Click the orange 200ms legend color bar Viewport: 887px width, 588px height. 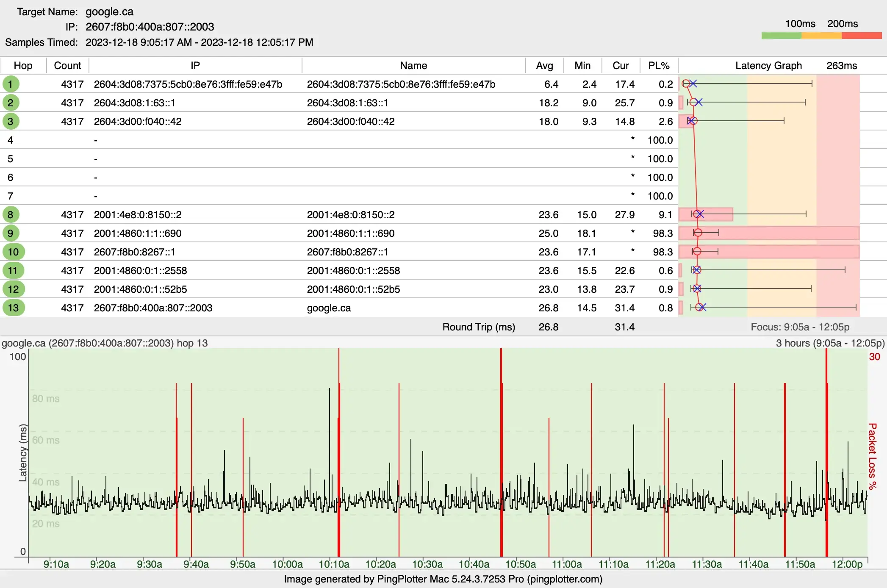tap(821, 36)
